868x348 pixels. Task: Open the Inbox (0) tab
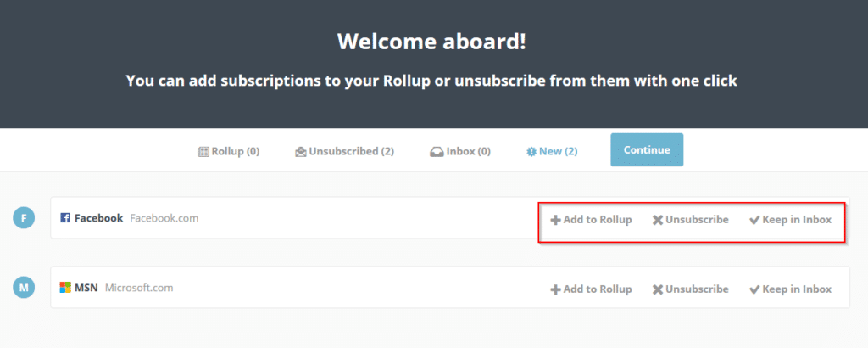coord(460,151)
